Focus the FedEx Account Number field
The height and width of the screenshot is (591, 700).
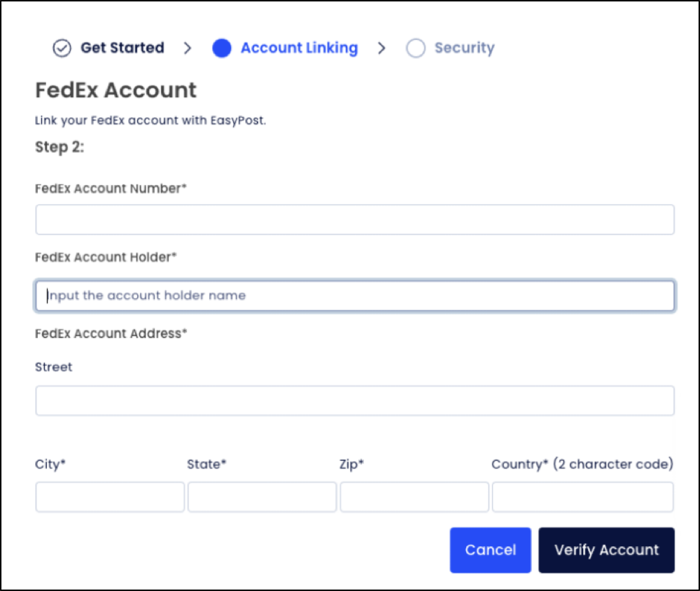(355, 219)
